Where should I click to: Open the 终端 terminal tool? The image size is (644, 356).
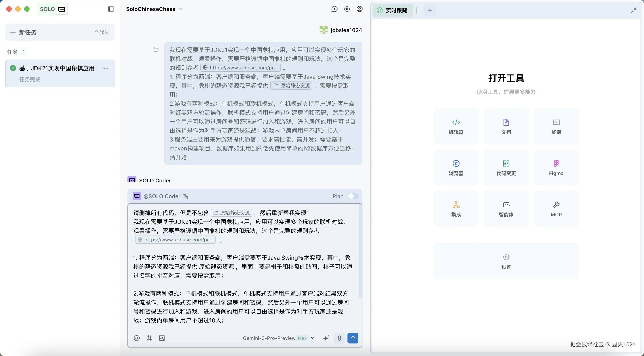point(556,127)
